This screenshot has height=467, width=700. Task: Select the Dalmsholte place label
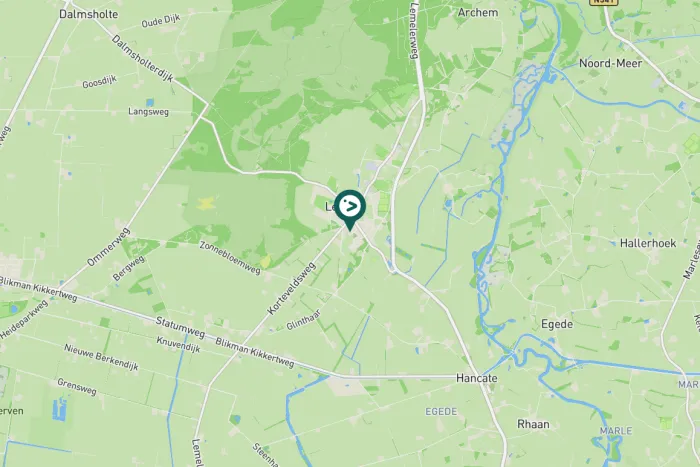(x=89, y=14)
